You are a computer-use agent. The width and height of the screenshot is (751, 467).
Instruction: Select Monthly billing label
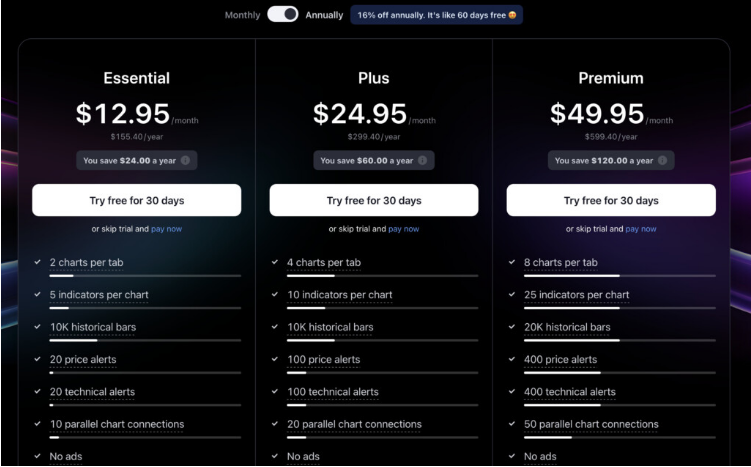pos(242,15)
